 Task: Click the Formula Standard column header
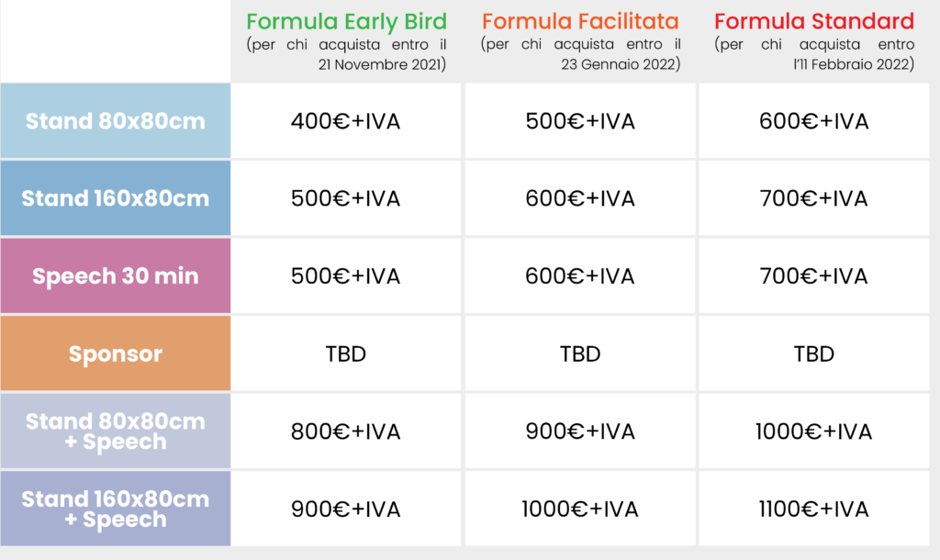point(813,21)
